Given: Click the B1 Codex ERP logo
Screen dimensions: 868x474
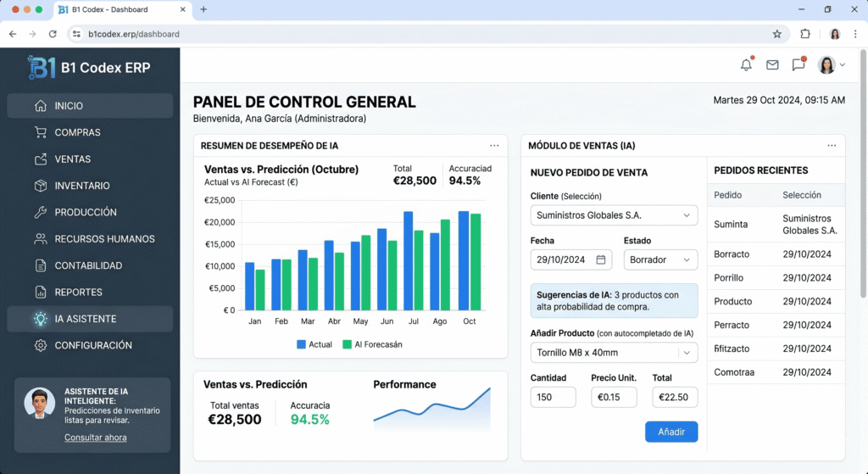Looking at the screenshot, I should 89,68.
